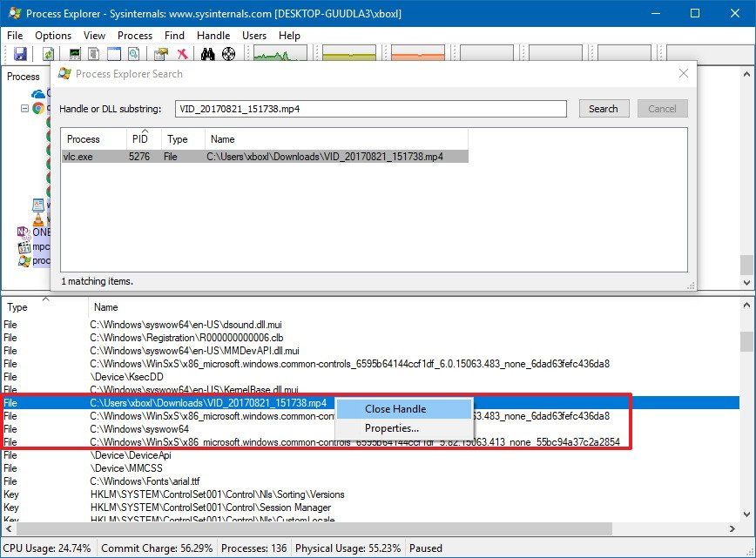Viewport: 756px width, 558px height.
Task: Select the vlc.exe process icon in the tree
Action: (37, 219)
